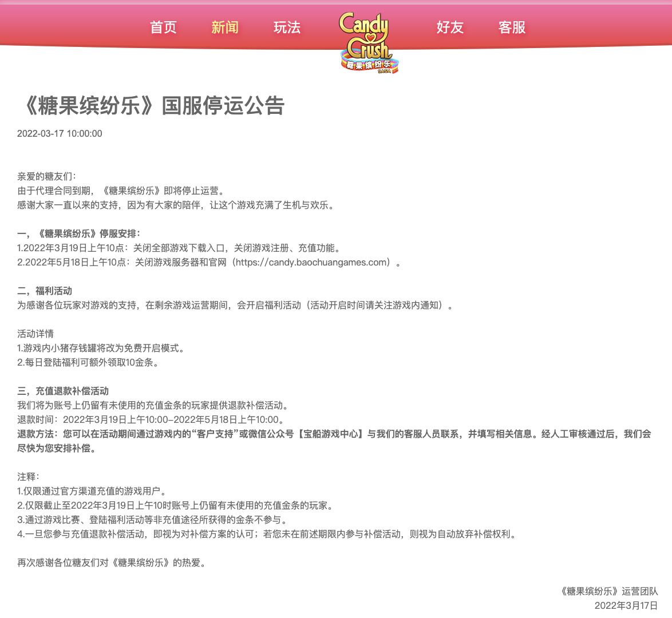Click the heading 二，福利活动

(x=45, y=291)
